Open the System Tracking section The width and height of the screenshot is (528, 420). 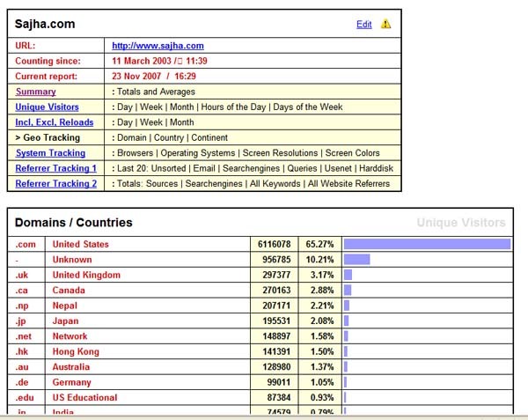(50, 153)
